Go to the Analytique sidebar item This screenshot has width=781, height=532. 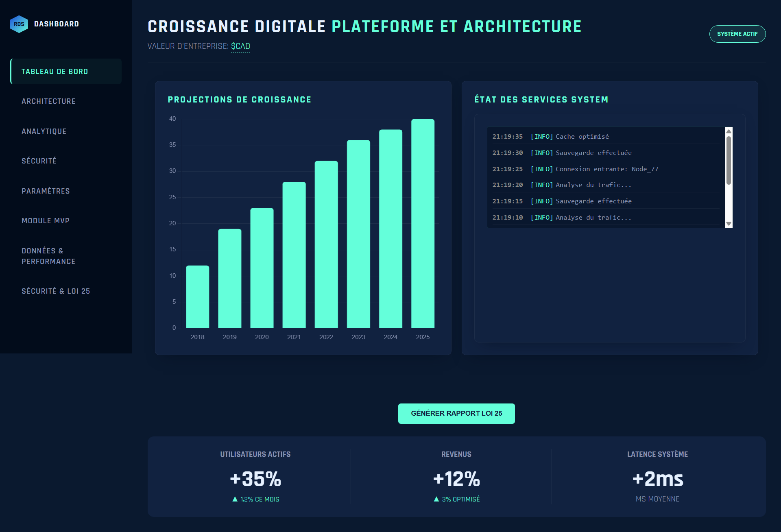tap(66, 131)
